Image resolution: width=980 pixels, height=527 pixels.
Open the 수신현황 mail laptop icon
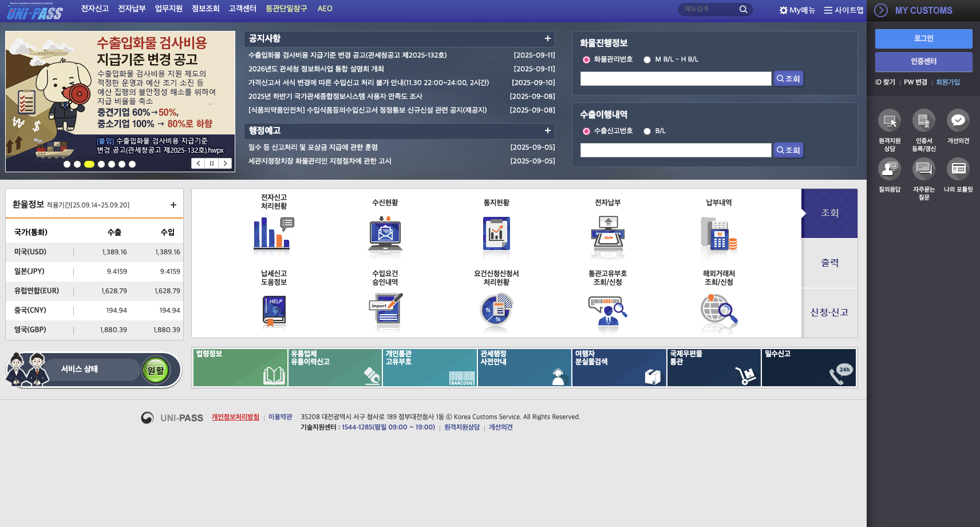[x=385, y=235]
